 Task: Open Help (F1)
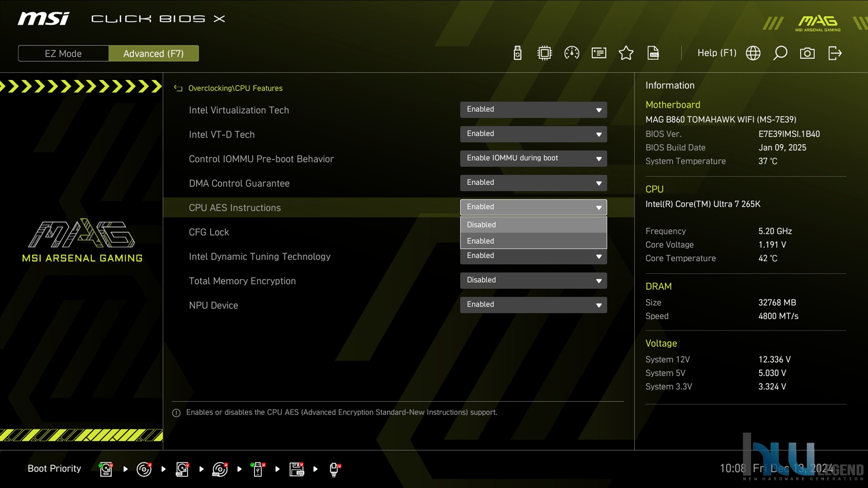(717, 53)
